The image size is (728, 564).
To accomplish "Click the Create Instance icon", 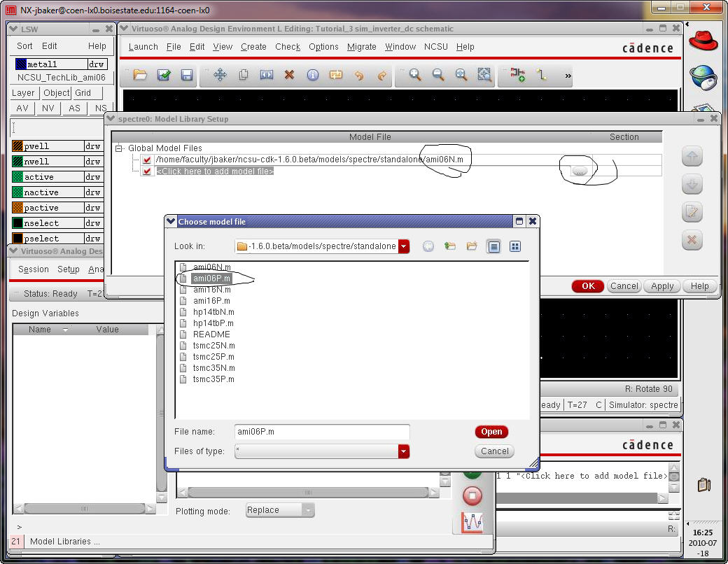I will (518, 75).
